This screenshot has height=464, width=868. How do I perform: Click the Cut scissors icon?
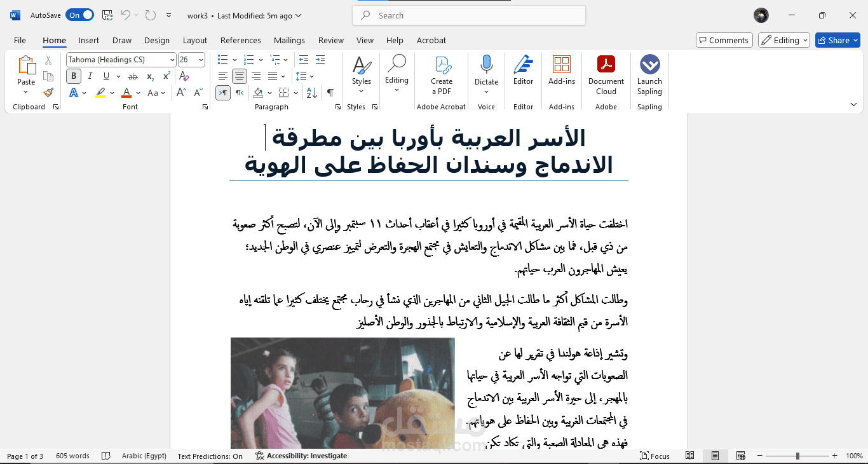tap(48, 60)
